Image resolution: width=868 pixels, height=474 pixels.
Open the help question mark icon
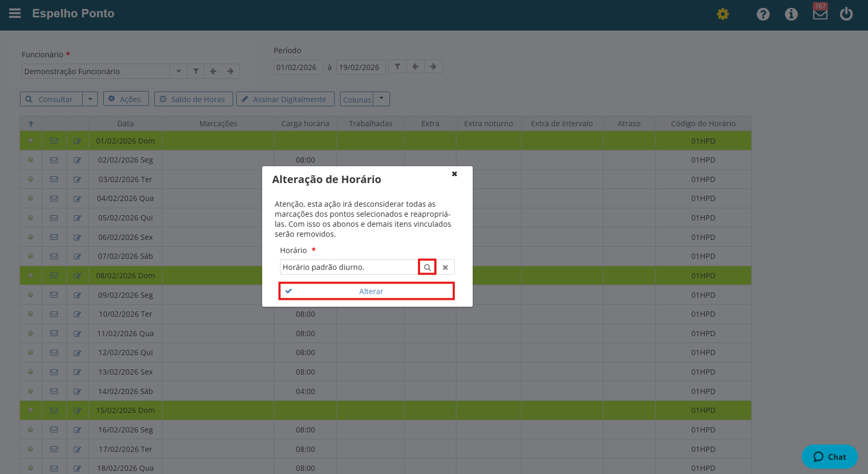pyautogui.click(x=763, y=14)
